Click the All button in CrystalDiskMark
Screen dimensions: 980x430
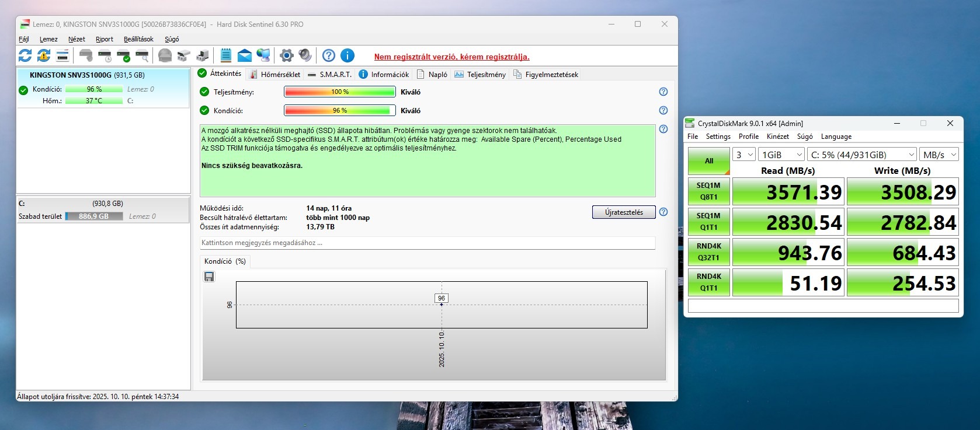coord(709,161)
